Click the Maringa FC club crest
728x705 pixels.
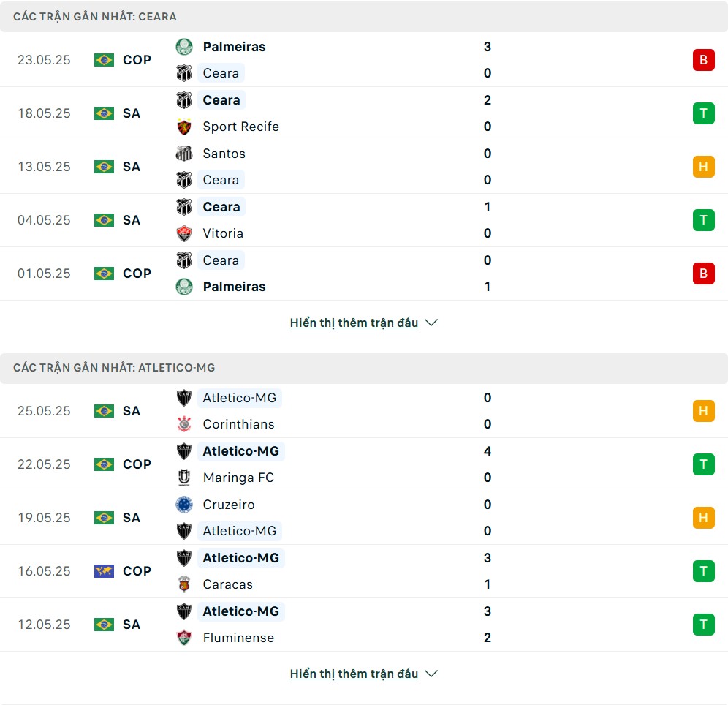(x=184, y=478)
